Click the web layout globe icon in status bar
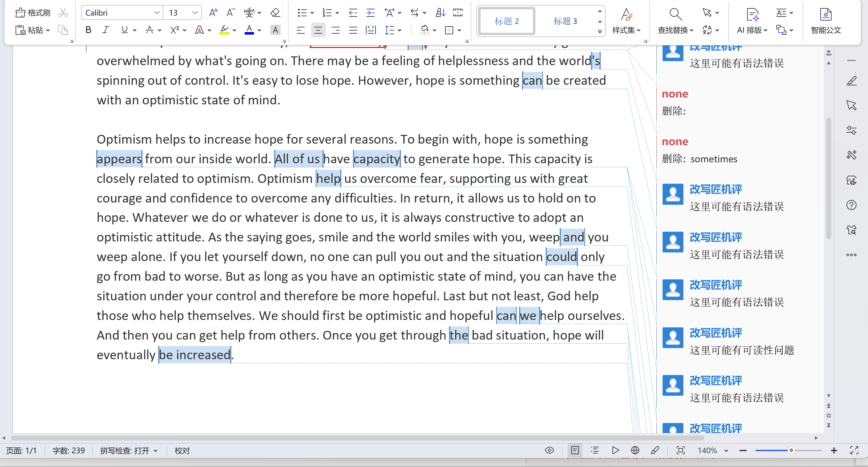The width and height of the screenshot is (868, 467). coord(635,450)
